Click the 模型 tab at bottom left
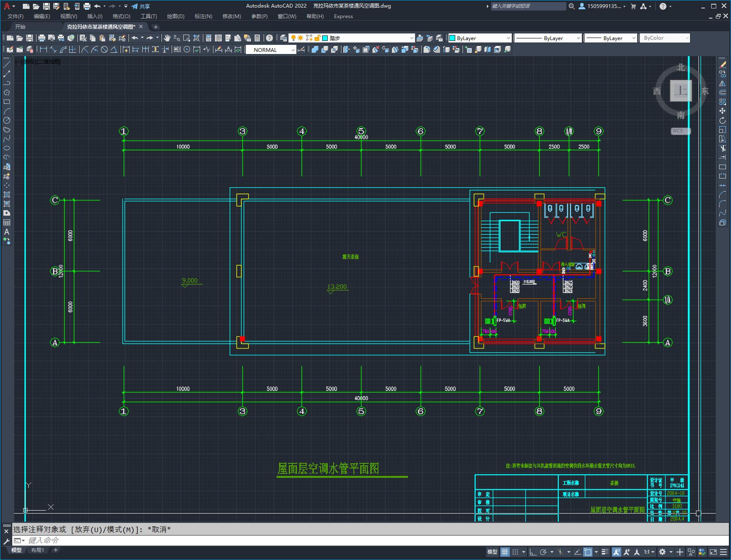The height and width of the screenshot is (560, 731). click(16, 550)
